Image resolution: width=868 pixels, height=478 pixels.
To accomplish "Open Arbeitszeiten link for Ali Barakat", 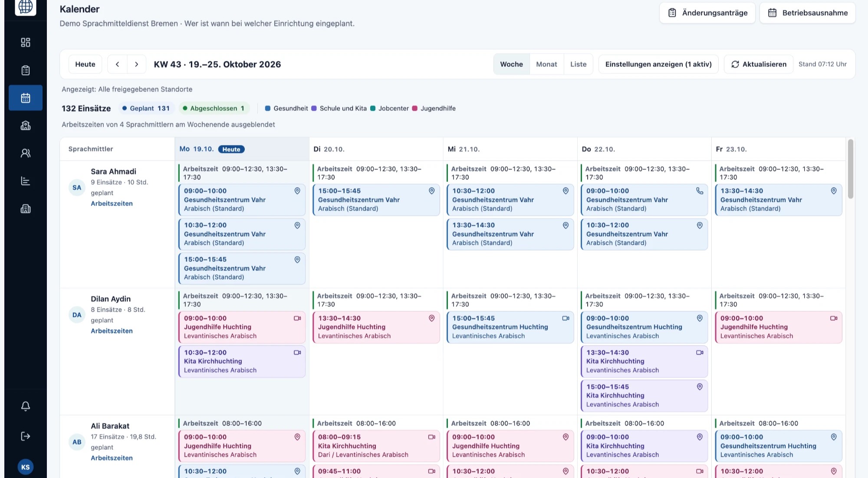I will coord(112,458).
